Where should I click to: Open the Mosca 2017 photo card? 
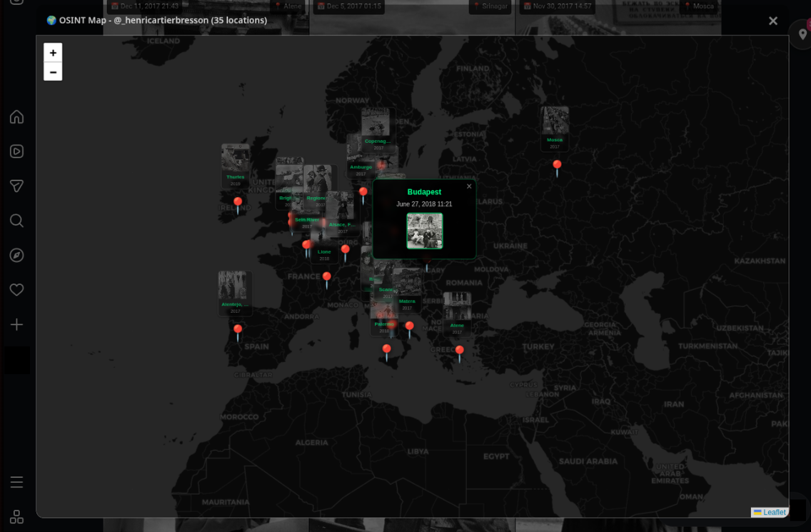point(555,129)
